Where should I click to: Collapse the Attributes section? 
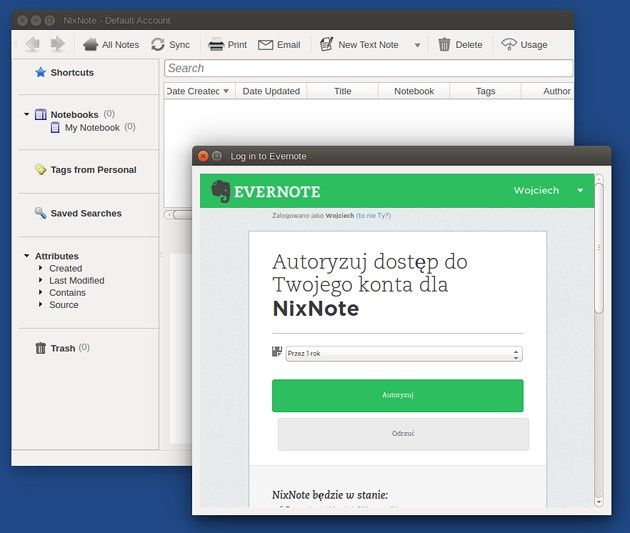click(x=27, y=256)
